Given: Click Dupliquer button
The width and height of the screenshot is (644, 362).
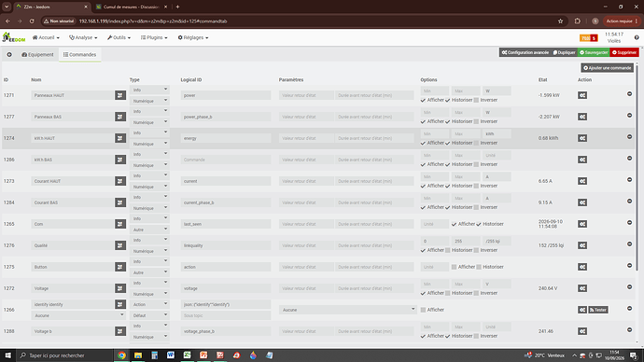Looking at the screenshot, I should (565, 52).
